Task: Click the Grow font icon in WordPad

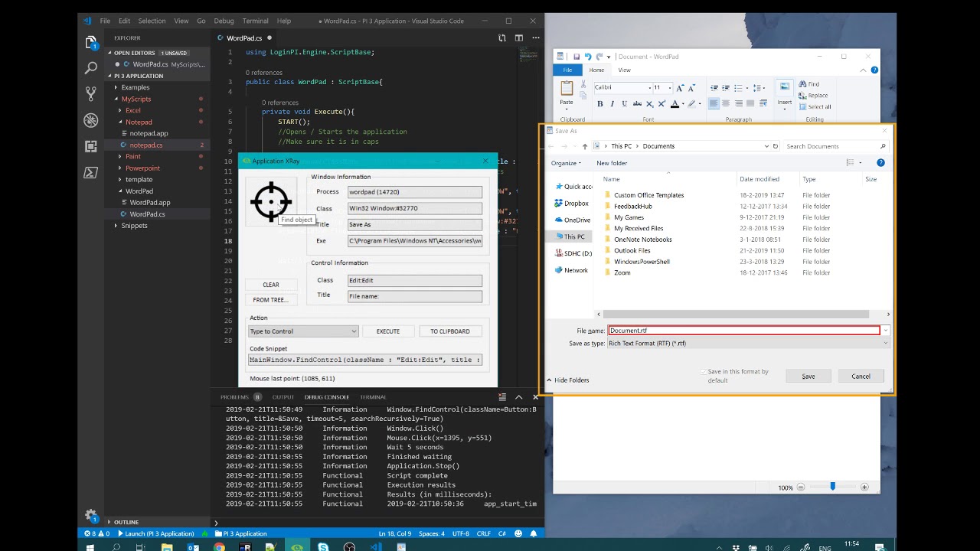Action: point(679,87)
